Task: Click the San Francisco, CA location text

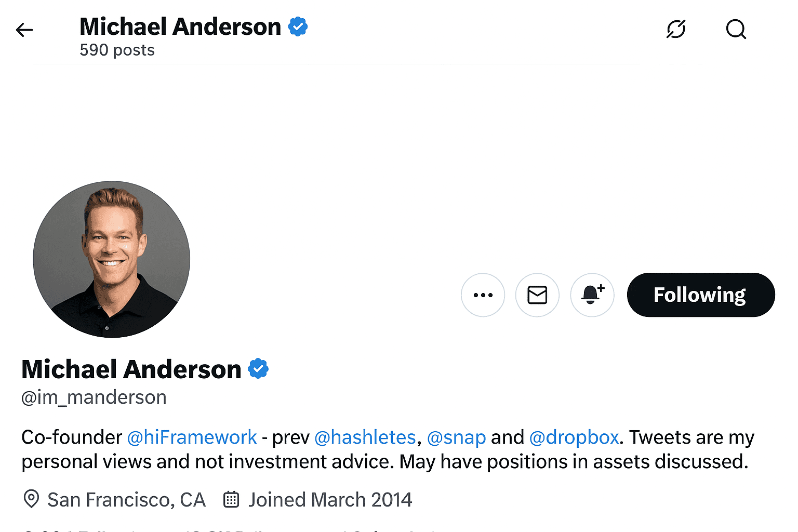Action: coord(126,500)
